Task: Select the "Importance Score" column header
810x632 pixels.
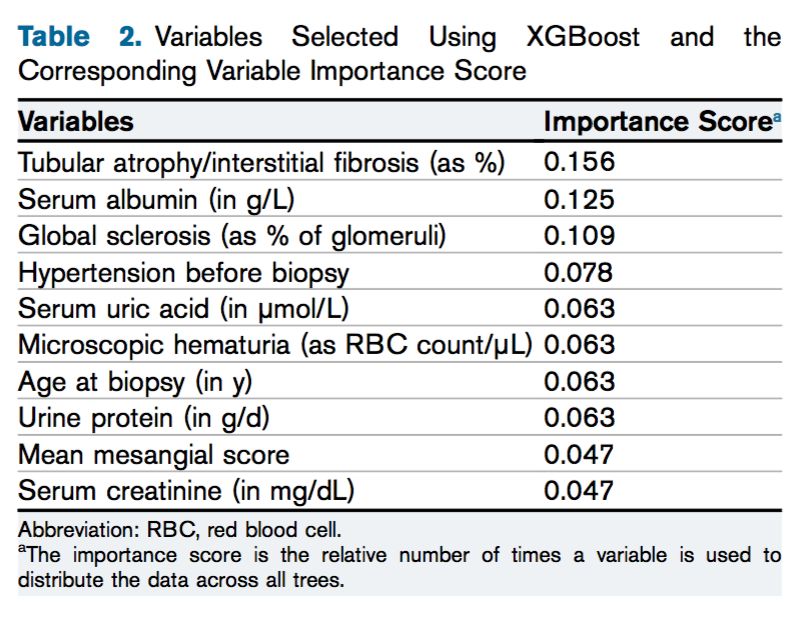Action: click(657, 123)
